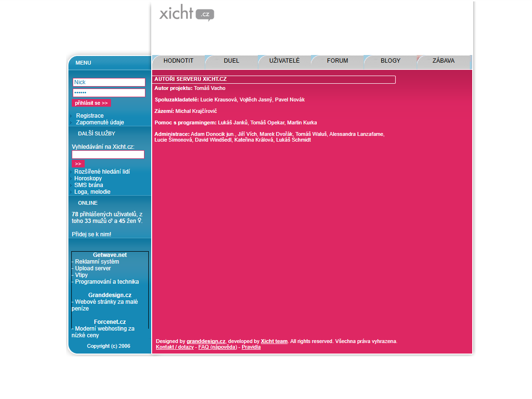Click the Pomoc s programingem line
The width and height of the screenshot is (532, 399).
(x=236, y=123)
